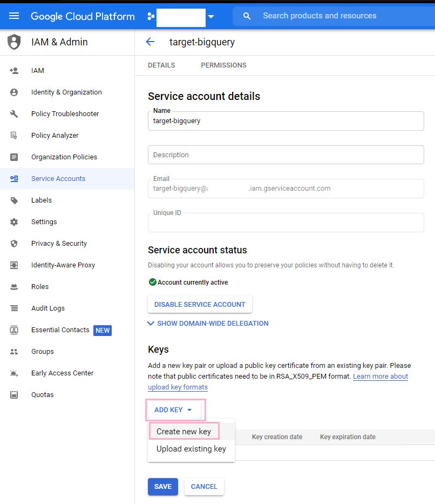Click the NEW badge beside Essential Contacts
435x504 pixels.
click(x=103, y=331)
